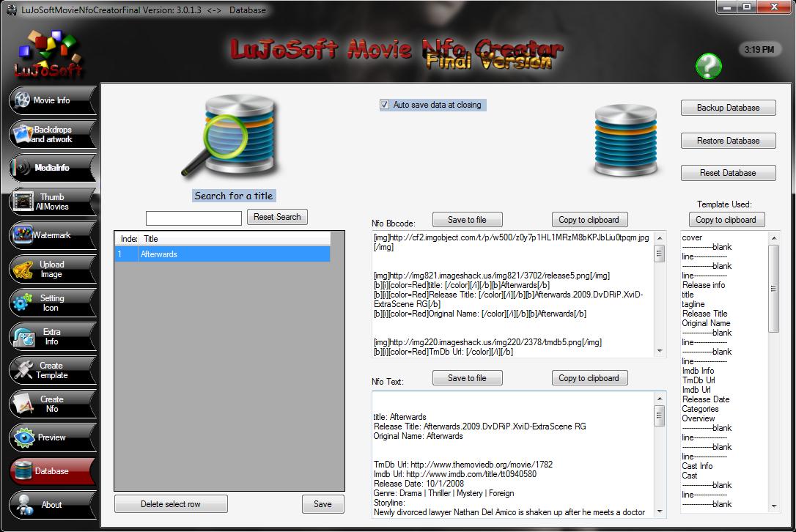Image resolution: width=796 pixels, height=532 pixels.
Task: Select 'Categories' in the template list
Action: 700,409
